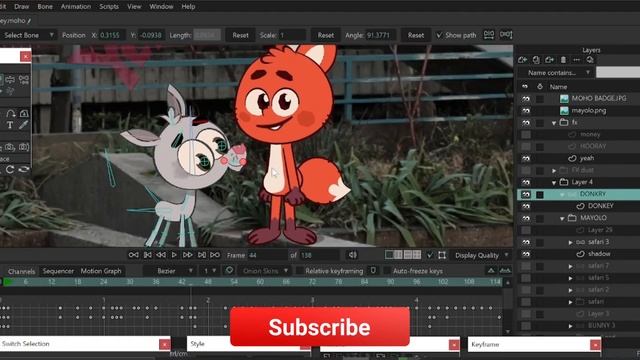This screenshot has height=360, width=640.
Task: Click the Reset button next to Scale
Action: (325, 35)
